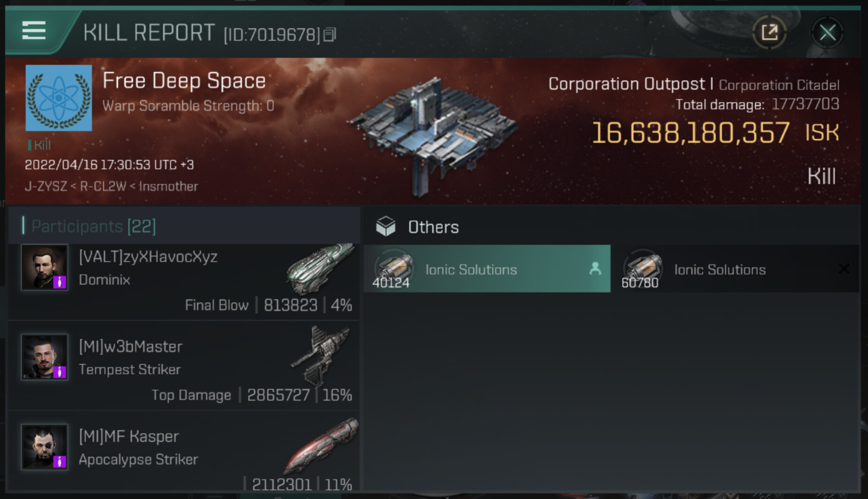
Task: Click the Free Deep Space name
Action: pos(184,81)
